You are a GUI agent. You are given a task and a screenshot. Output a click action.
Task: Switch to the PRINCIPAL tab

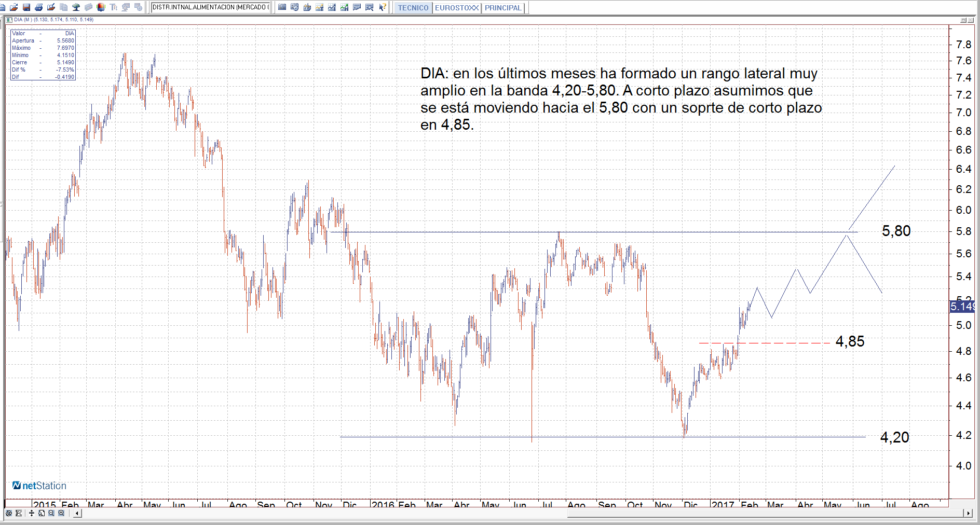(x=503, y=8)
